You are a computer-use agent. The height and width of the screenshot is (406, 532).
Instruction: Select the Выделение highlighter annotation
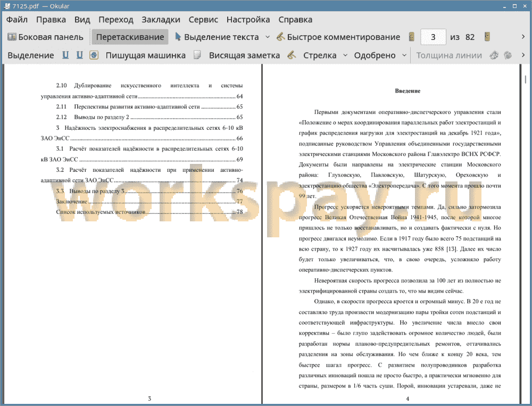click(30, 55)
